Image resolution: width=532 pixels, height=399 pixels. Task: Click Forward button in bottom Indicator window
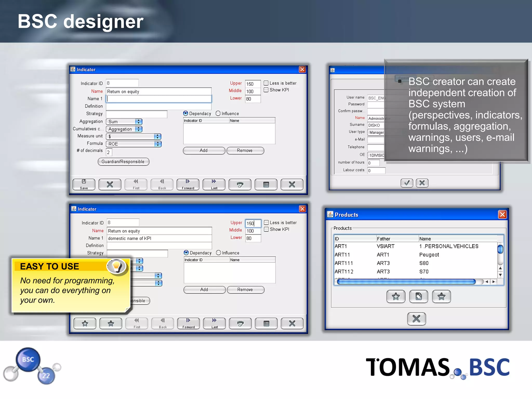click(189, 323)
